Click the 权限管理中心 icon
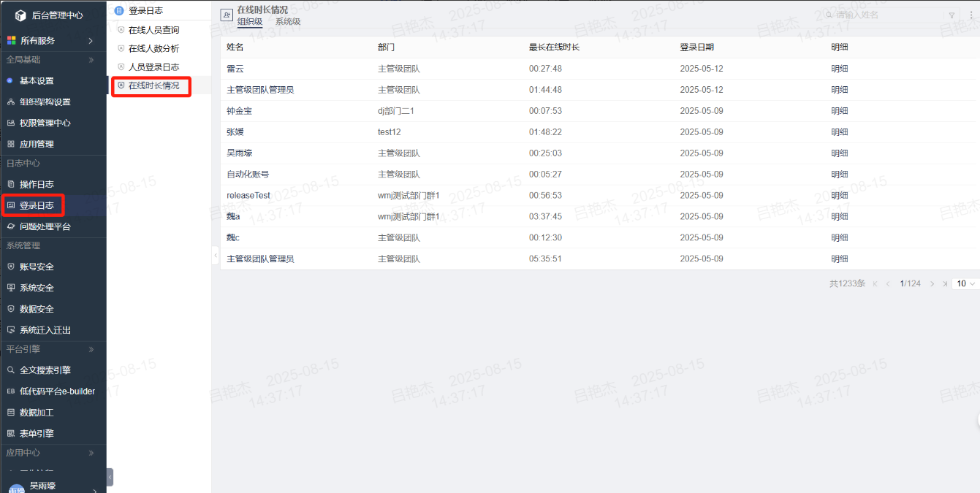 10,123
